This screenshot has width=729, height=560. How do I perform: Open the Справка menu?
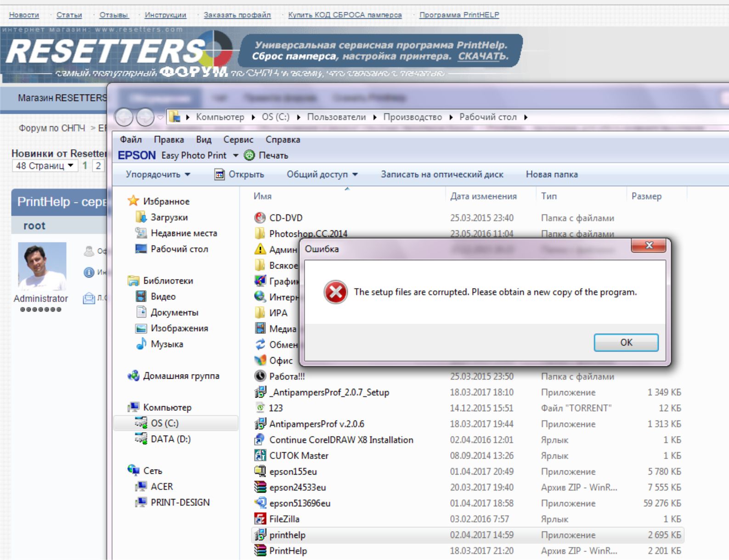tap(283, 140)
